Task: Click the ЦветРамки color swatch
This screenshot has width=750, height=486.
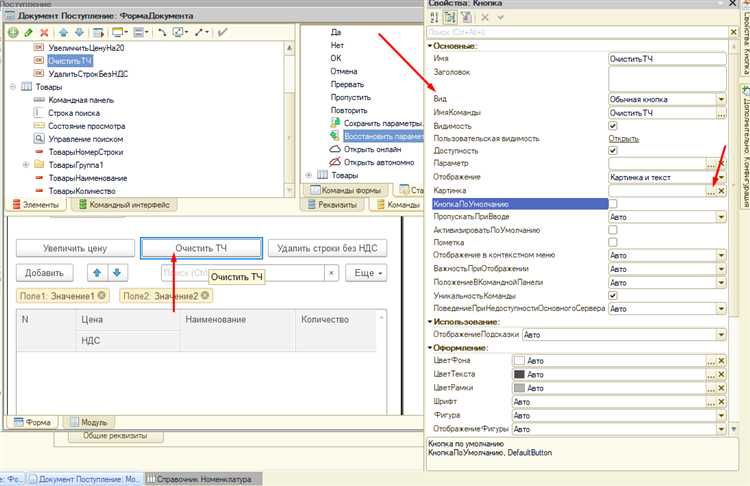Action: click(519, 388)
